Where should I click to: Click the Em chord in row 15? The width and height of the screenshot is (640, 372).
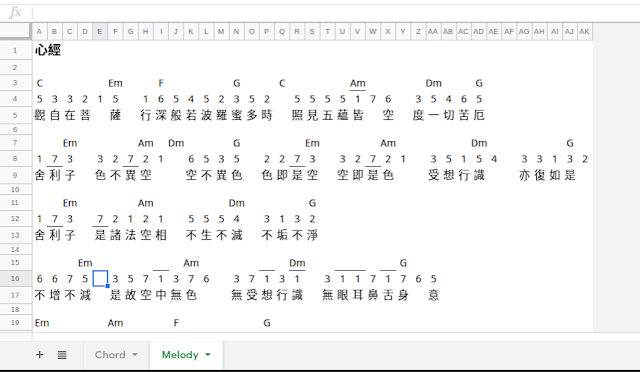tap(85, 263)
